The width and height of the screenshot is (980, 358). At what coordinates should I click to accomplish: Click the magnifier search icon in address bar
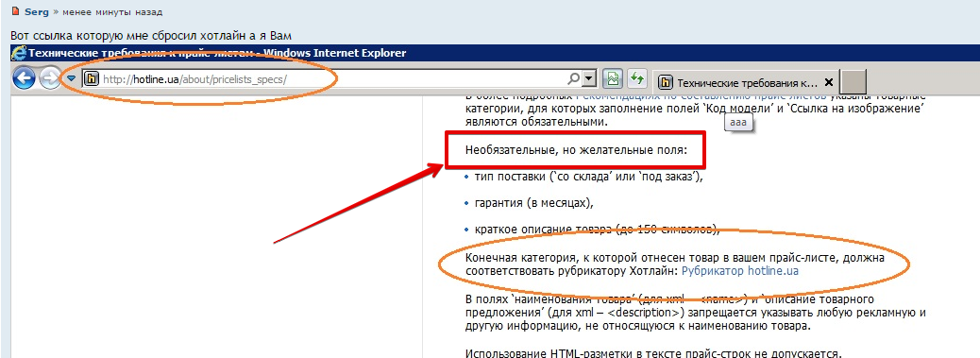572,79
